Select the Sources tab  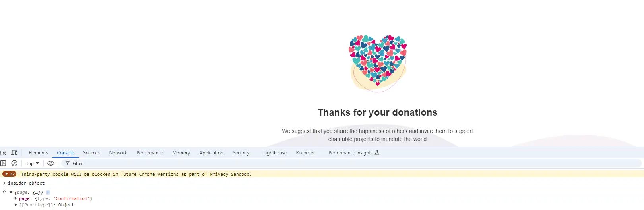coord(91,152)
